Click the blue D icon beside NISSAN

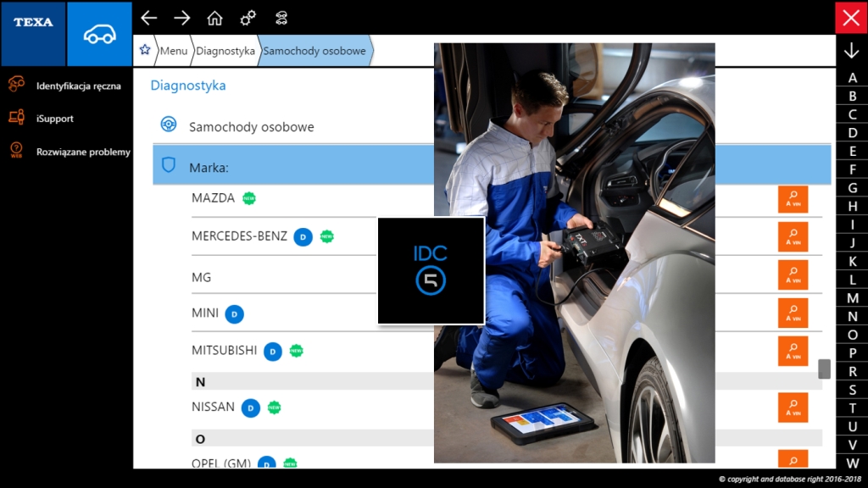(x=250, y=408)
